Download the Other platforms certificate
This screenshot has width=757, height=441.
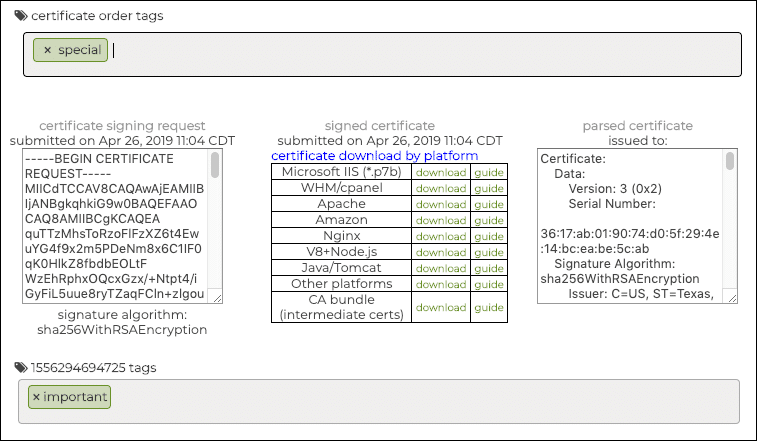[441, 284]
